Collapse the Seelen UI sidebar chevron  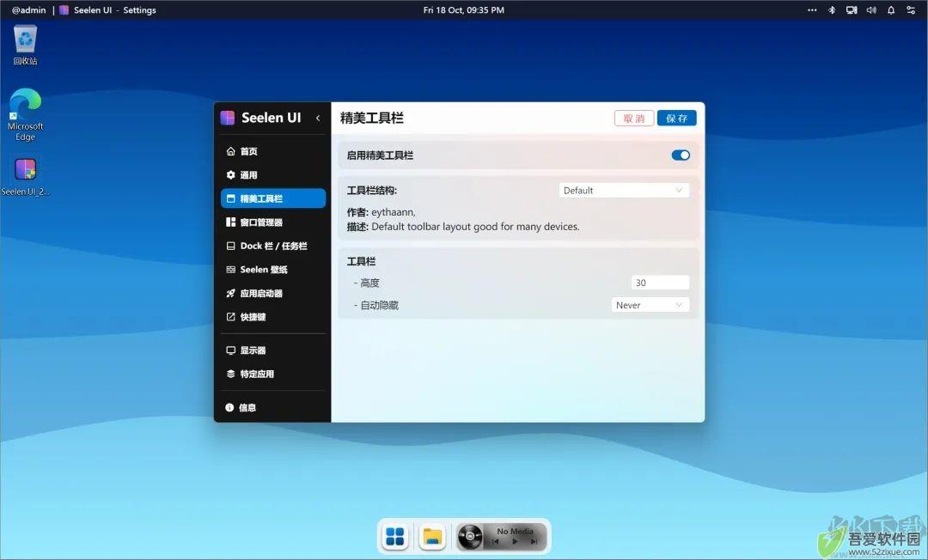click(x=318, y=118)
